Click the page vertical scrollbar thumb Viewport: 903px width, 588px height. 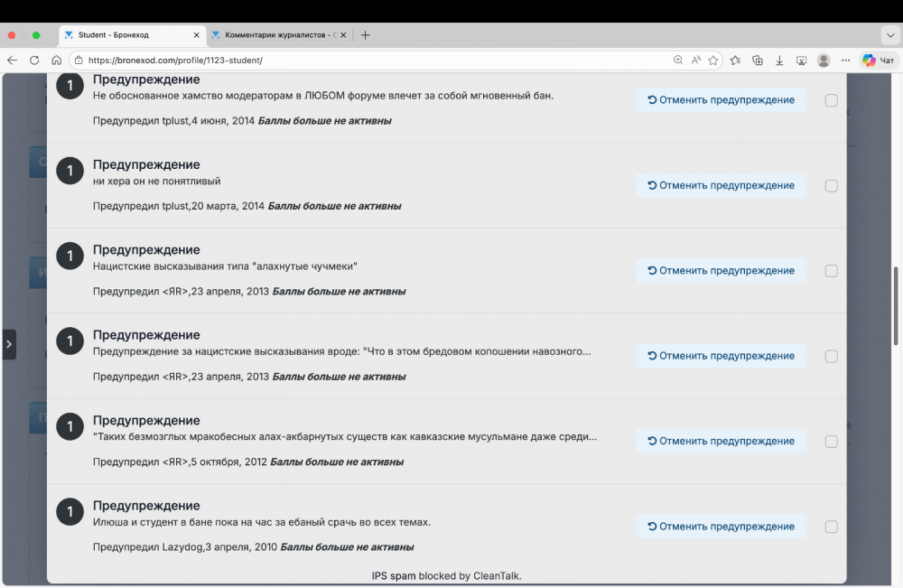[x=896, y=305]
